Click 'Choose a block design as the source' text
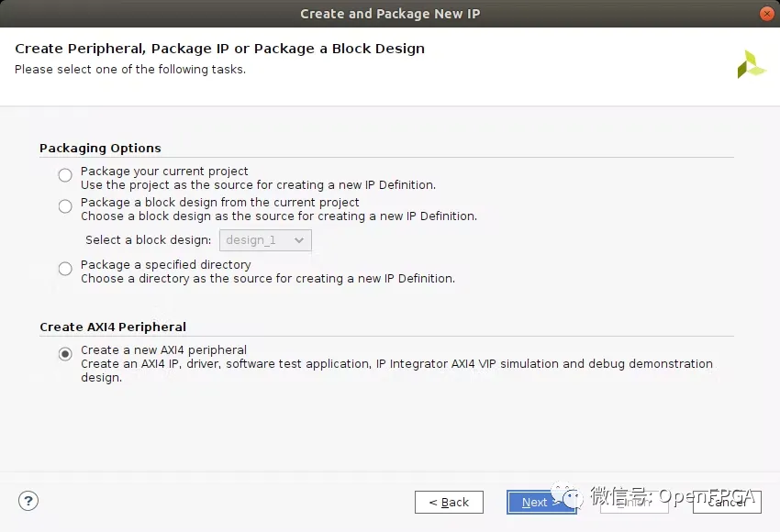This screenshot has height=532, width=780. click(x=279, y=216)
